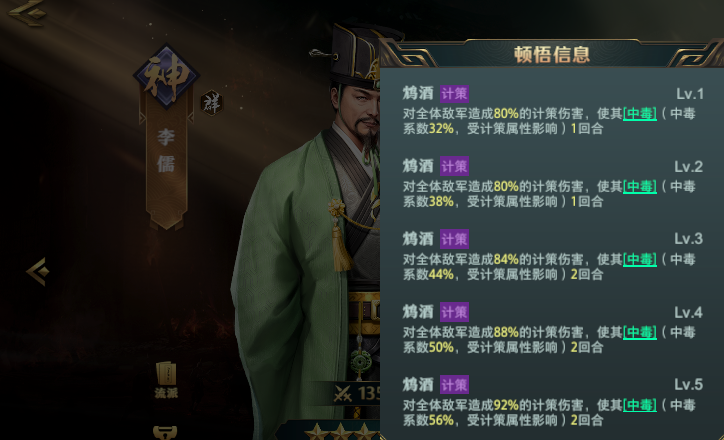The height and width of the screenshot is (440, 724).
Task: Open the [中毒] link in Lv.5 description
Action: pos(640,405)
